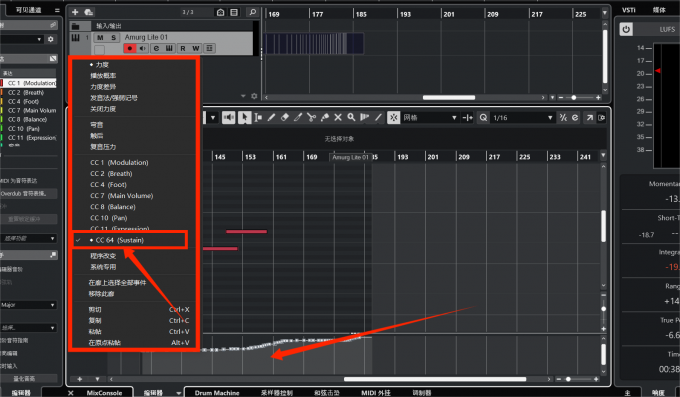The image size is (680, 397).
Task: Toggle Write automation (W) on the track
Action: coord(196,48)
